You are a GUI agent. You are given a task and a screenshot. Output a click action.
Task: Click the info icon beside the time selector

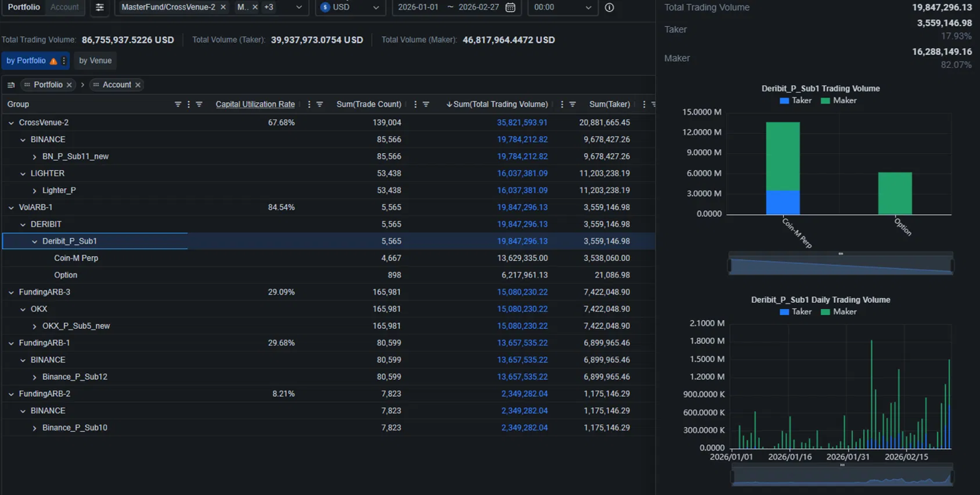click(x=609, y=7)
